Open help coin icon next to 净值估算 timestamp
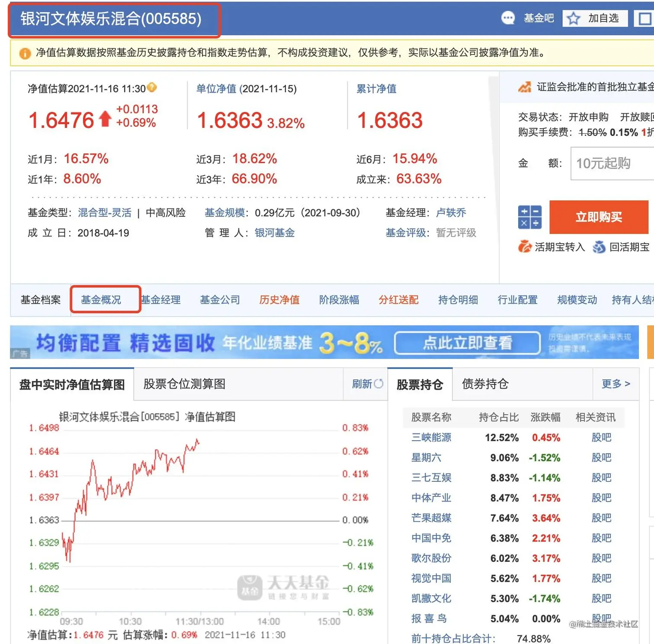 point(151,87)
